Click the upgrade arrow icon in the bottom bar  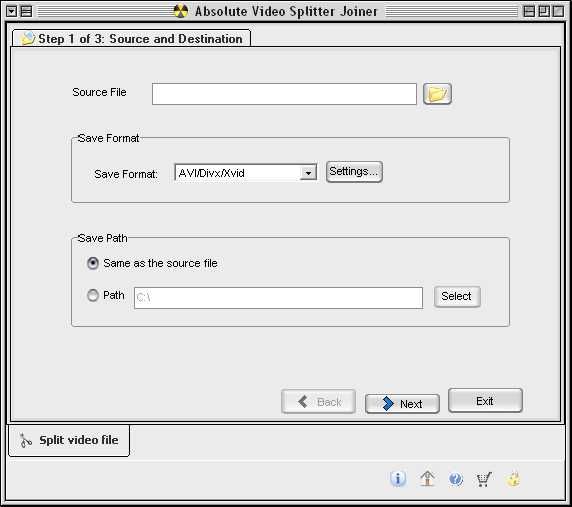click(427, 478)
